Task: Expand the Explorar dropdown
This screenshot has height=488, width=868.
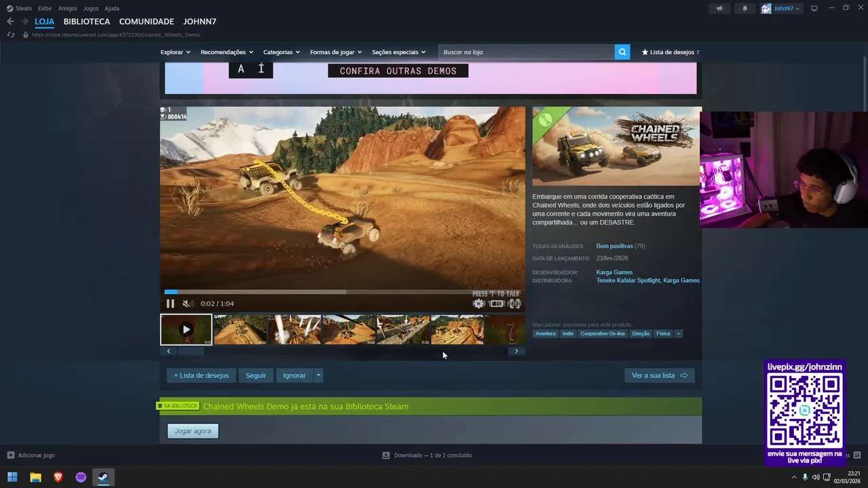Action: (x=176, y=52)
